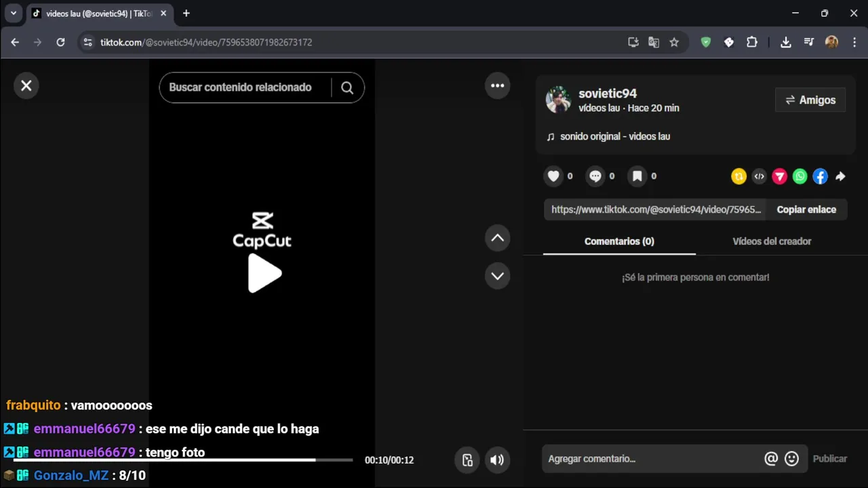The width and height of the screenshot is (868, 488).
Task: Repost the video with yellow icon
Action: (738, 176)
